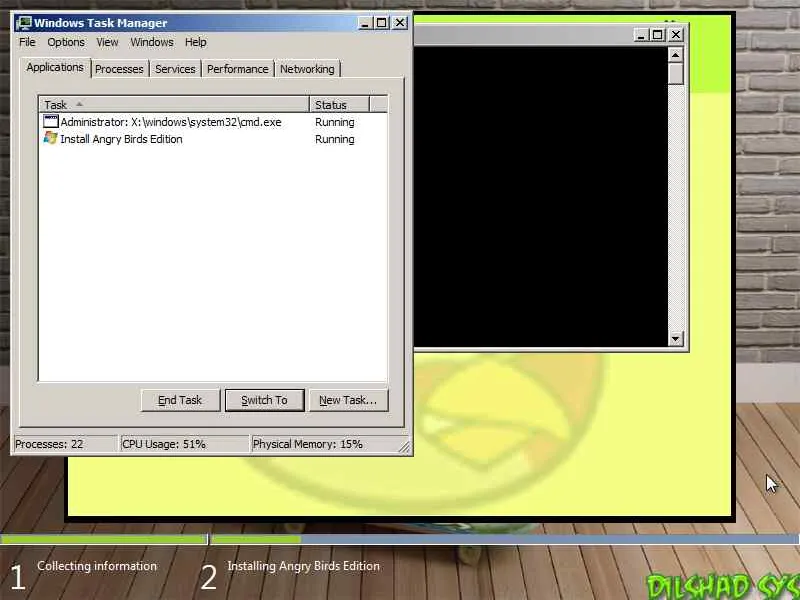Click the Running status of Install row
The height and width of the screenshot is (600, 800).
coord(335,139)
